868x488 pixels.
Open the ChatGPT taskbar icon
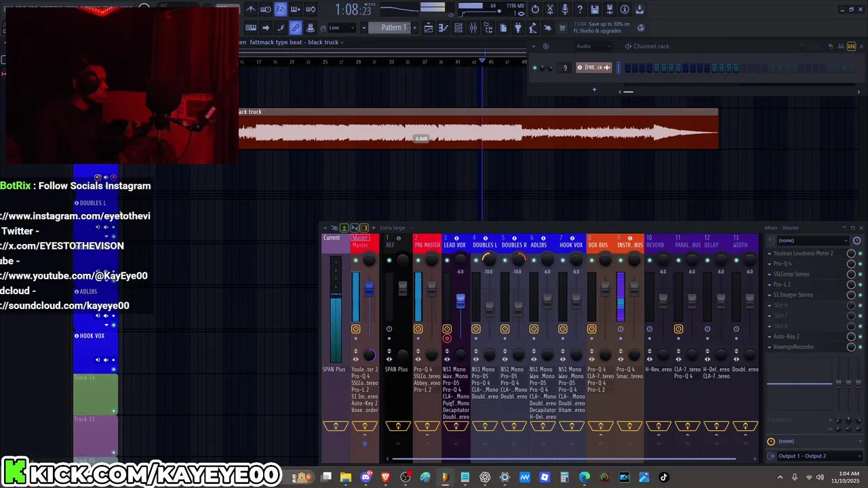485,477
